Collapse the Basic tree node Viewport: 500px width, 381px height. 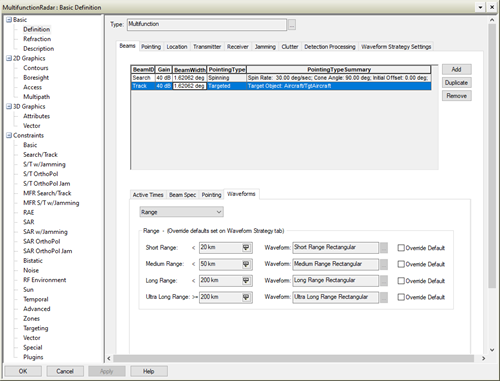(x=9, y=20)
